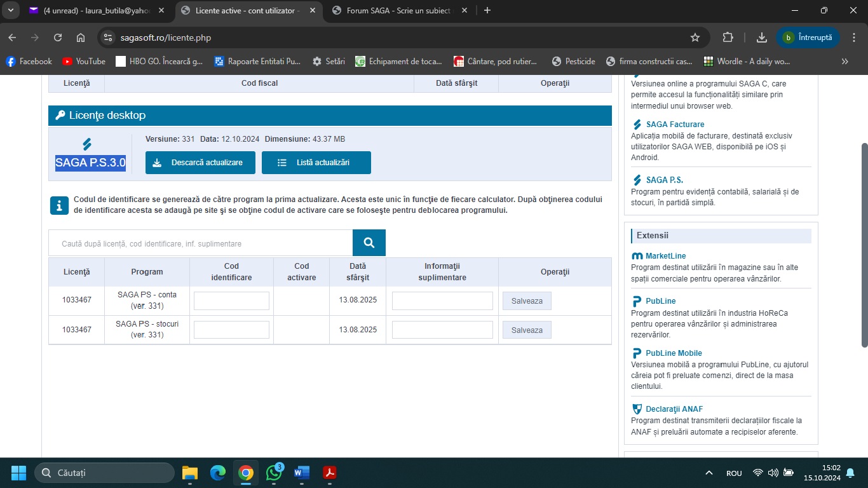Open WhatsApp from the taskbar
868x488 pixels.
(274, 473)
